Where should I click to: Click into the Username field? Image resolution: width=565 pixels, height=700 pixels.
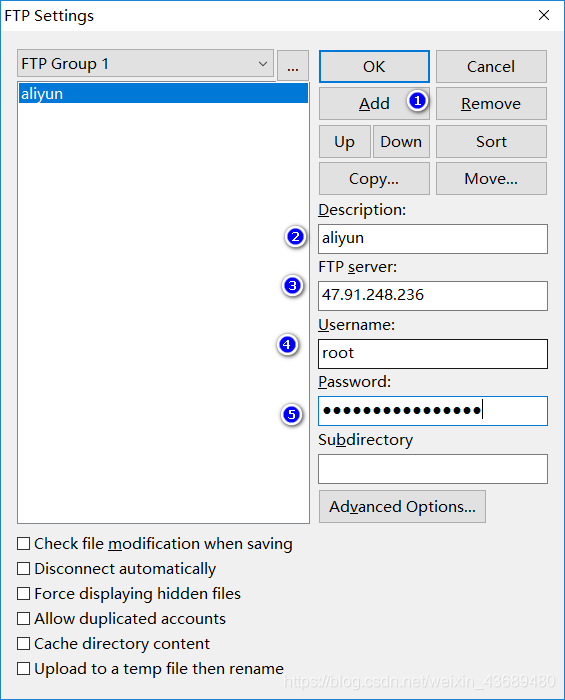tap(432, 354)
